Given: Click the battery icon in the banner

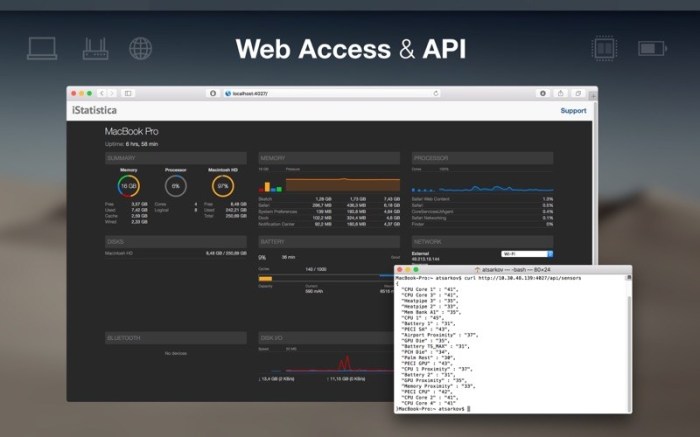Looking at the screenshot, I should click(653, 48).
